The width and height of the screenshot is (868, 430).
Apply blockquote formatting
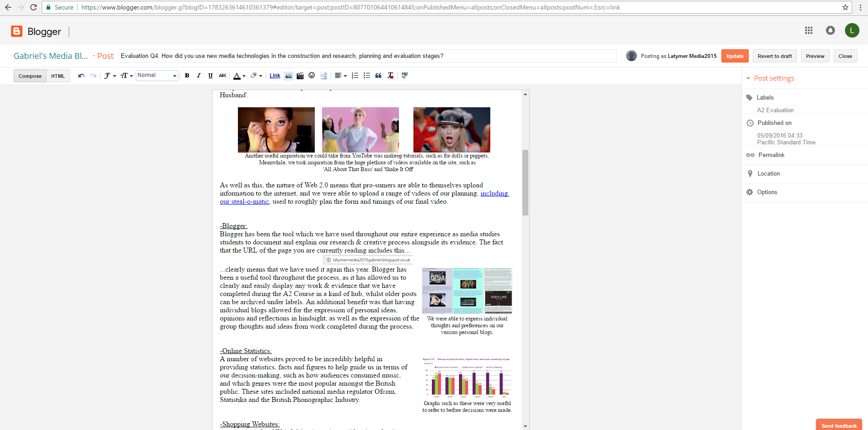pos(379,76)
